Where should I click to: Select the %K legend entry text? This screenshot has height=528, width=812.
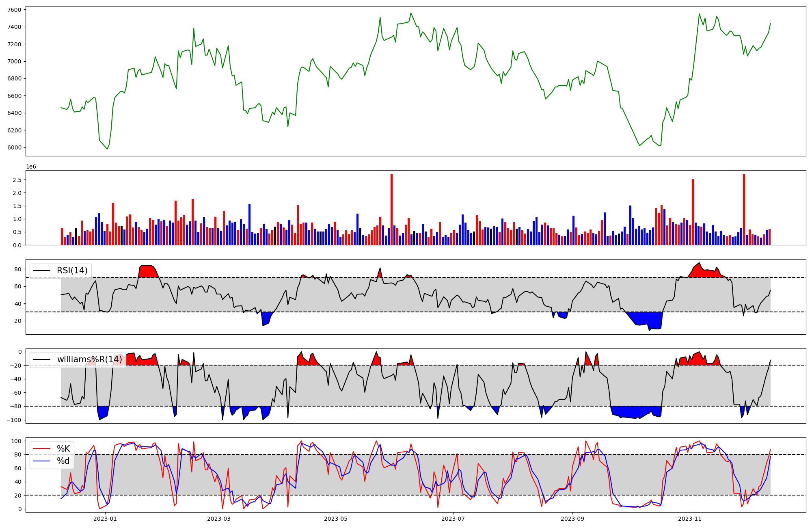(x=63, y=449)
